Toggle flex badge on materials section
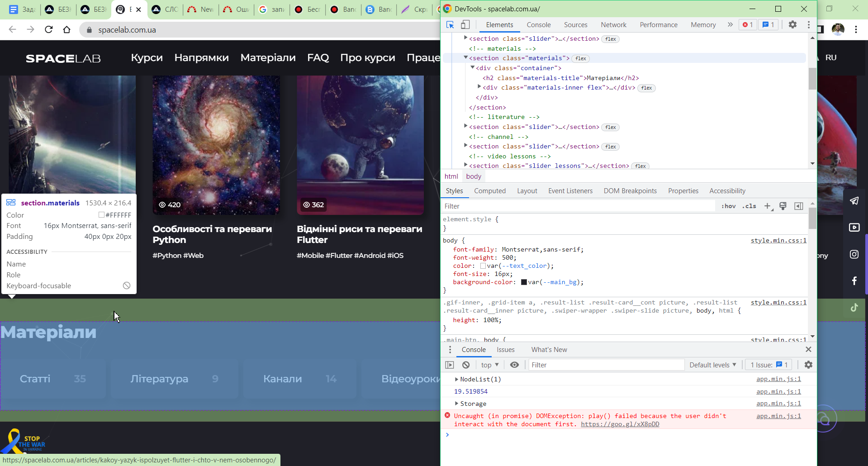 tap(581, 58)
